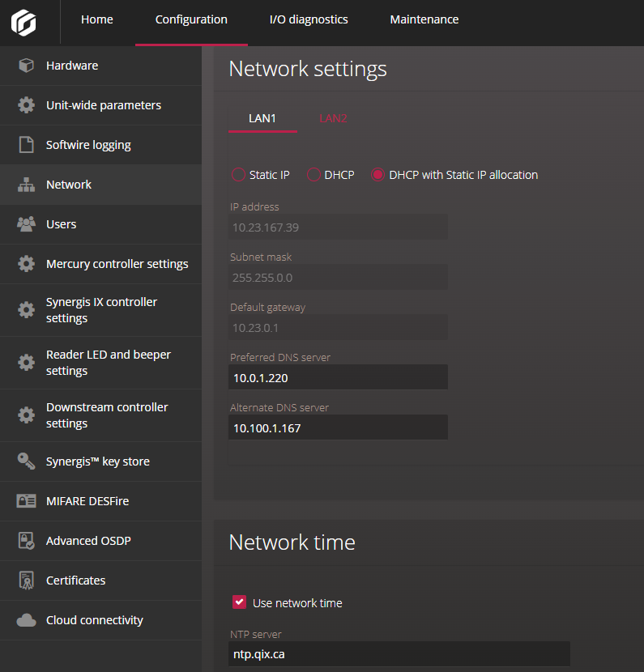This screenshot has width=644, height=672.
Task: Open Users via the people icon
Action: coord(27,224)
